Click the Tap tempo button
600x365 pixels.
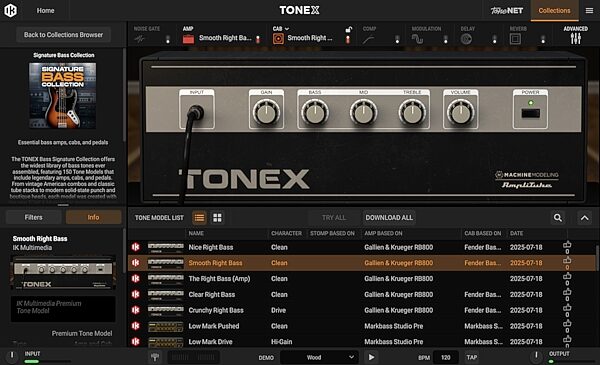click(x=471, y=357)
